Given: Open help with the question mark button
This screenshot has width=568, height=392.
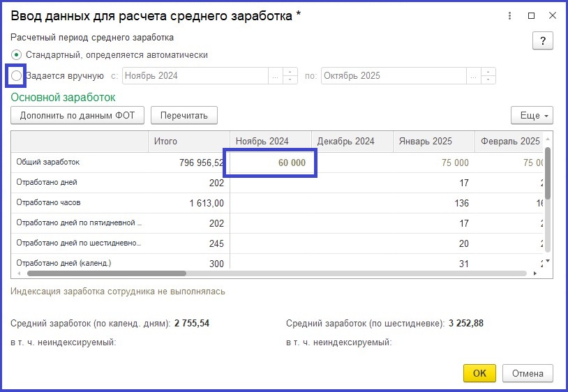Looking at the screenshot, I should click(x=542, y=40).
